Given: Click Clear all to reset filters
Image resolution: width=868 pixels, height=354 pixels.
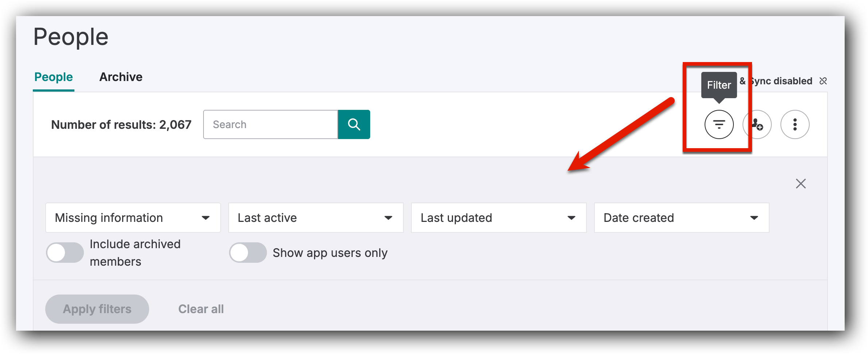Looking at the screenshot, I should click(201, 309).
